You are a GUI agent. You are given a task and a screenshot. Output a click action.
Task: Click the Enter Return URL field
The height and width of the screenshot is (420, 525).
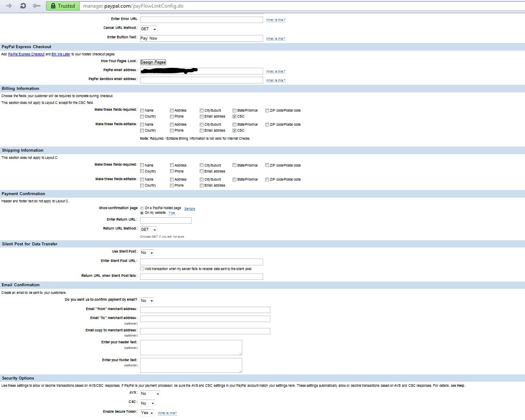point(166,220)
